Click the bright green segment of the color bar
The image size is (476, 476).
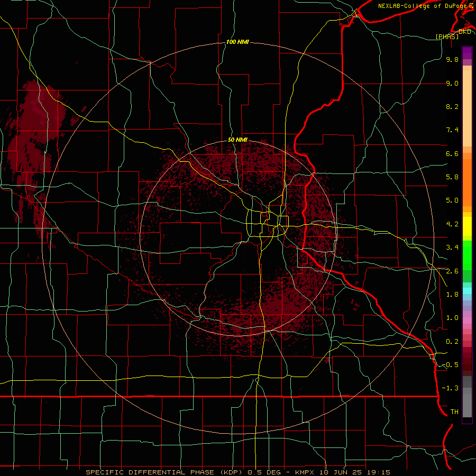click(467, 255)
